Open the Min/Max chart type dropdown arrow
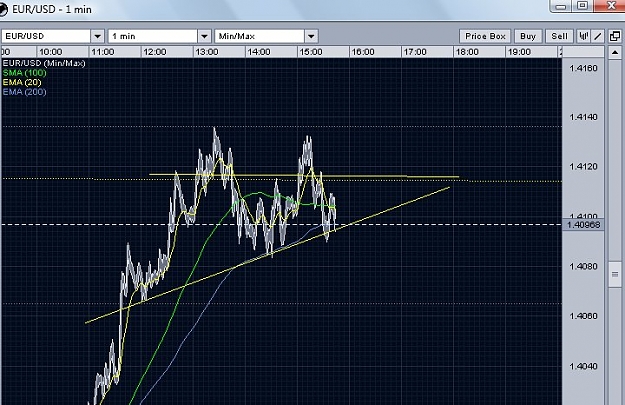This screenshot has height=405, width=625. coord(311,36)
